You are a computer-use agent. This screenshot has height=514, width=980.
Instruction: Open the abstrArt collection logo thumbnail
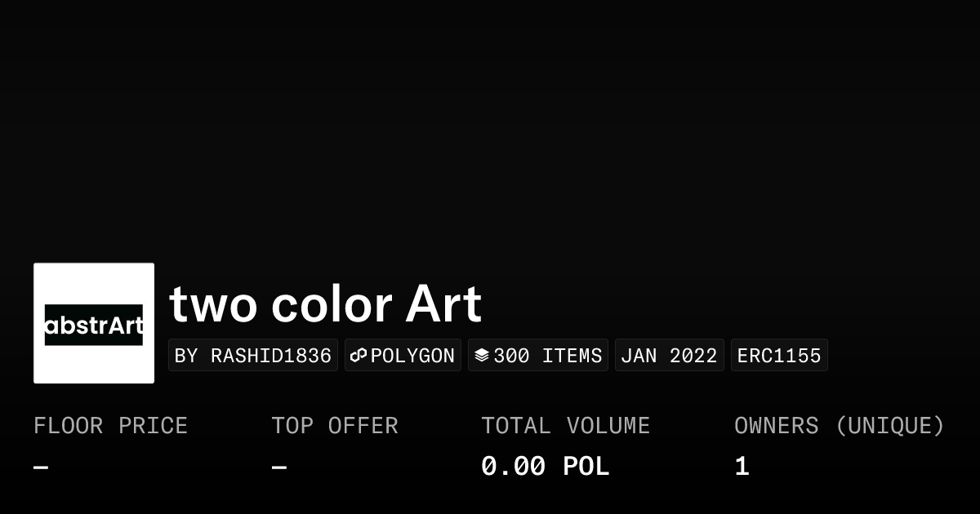(94, 323)
